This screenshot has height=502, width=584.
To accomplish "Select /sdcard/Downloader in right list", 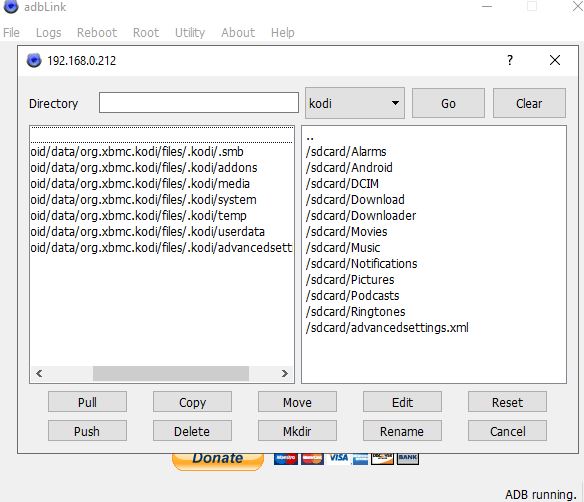I will click(x=434, y=216).
